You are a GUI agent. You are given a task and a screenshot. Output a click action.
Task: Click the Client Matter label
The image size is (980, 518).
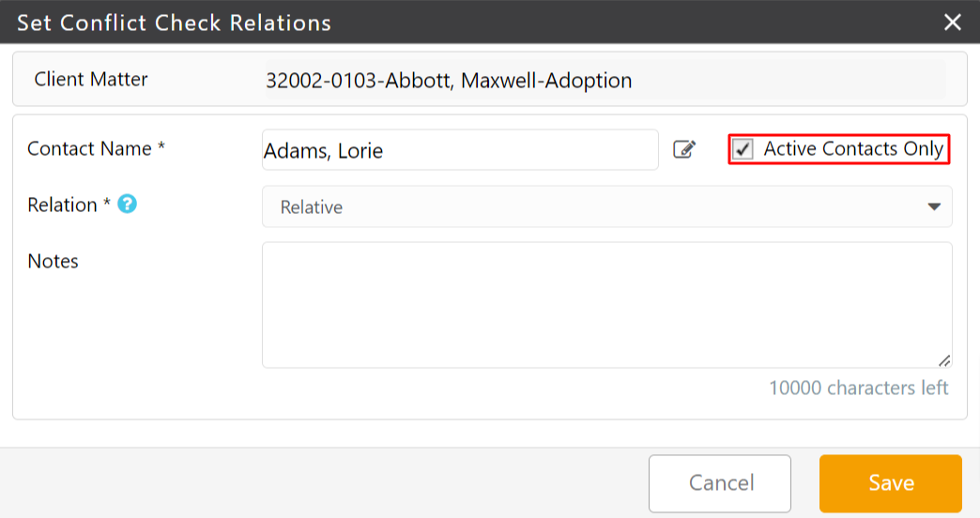(91, 80)
